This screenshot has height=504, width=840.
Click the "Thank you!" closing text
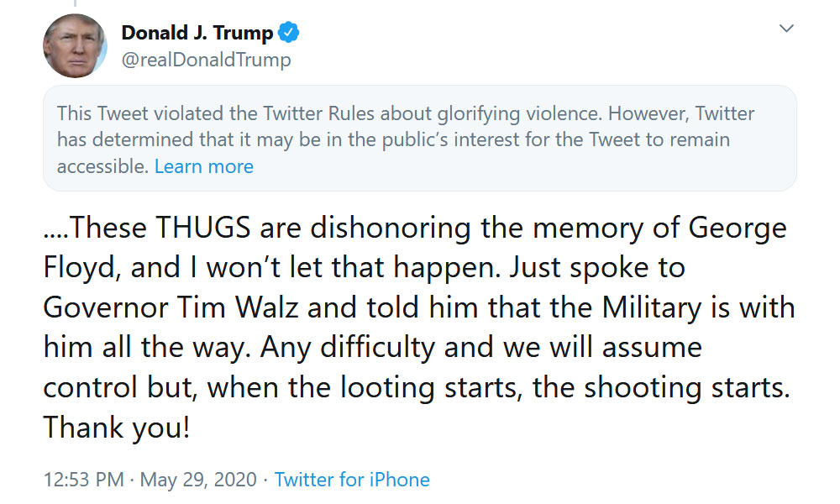[x=116, y=428]
